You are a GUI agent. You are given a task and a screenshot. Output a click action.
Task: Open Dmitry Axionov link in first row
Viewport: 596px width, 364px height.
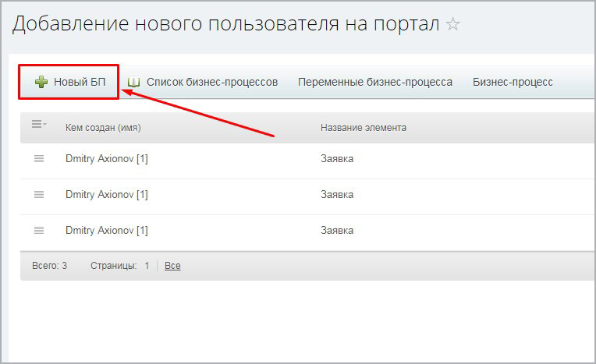pyautogui.click(x=107, y=159)
